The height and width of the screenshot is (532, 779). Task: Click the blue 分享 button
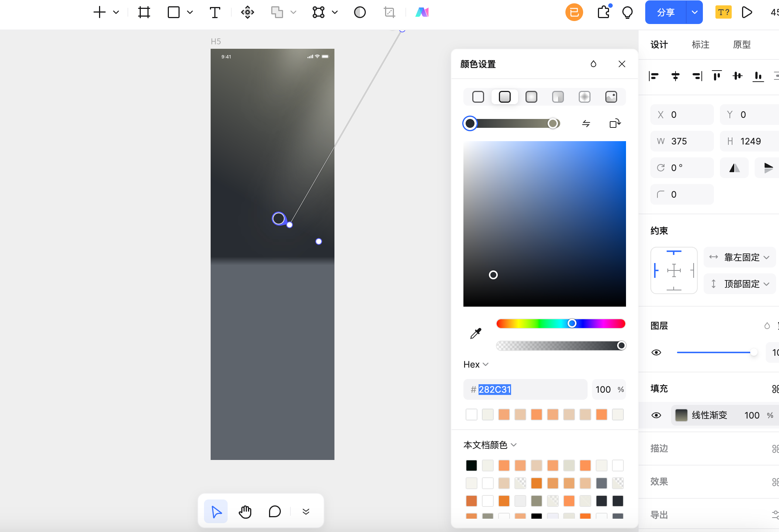pyautogui.click(x=666, y=12)
